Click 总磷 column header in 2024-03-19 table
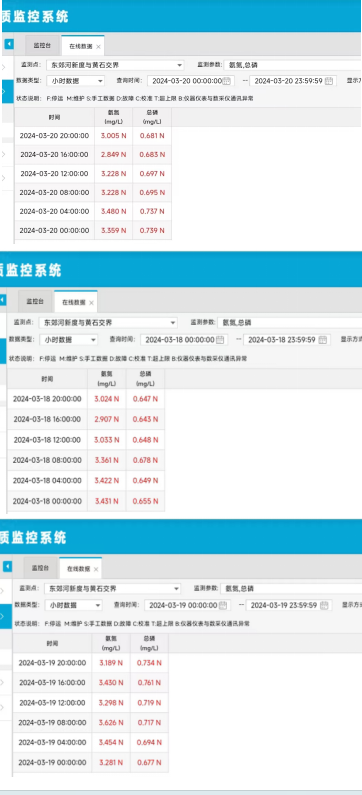This screenshot has width=362, height=795. coord(149,643)
